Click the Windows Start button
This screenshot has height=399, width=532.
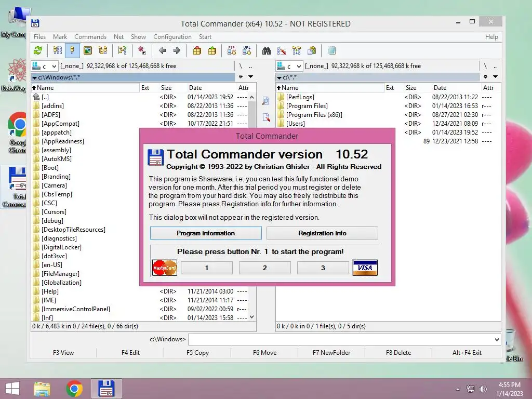point(12,389)
